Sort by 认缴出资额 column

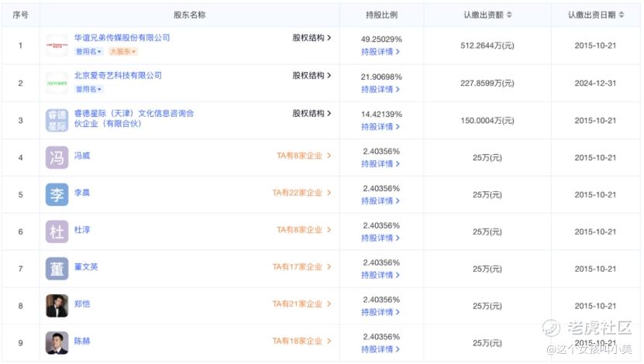click(509, 15)
